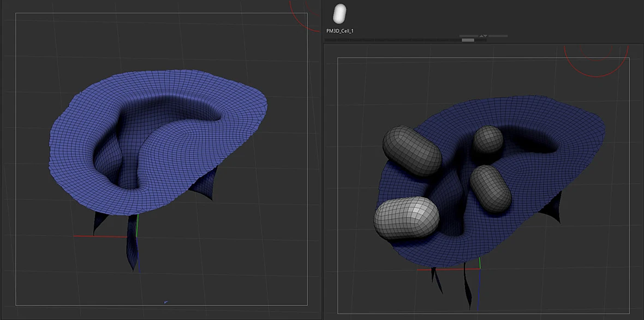This screenshot has width=644, height=320.
Task: Click the divider down arrow above the timeline
Action: click(x=486, y=36)
